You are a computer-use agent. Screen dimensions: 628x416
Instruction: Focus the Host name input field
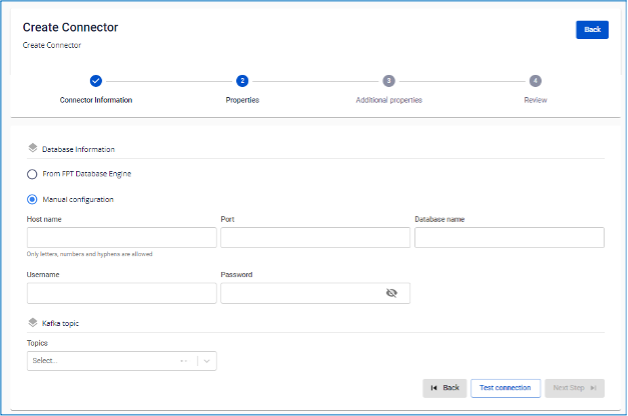pos(122,237)
